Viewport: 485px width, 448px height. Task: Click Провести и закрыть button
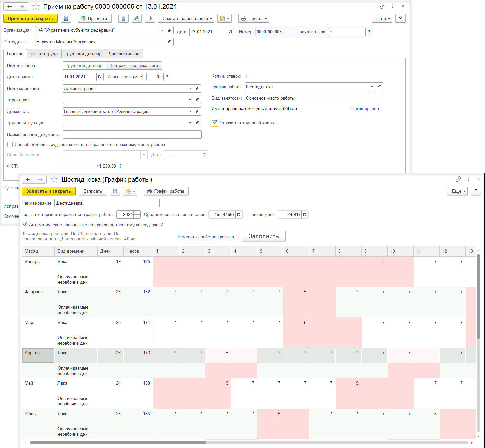tap(30, 18)
